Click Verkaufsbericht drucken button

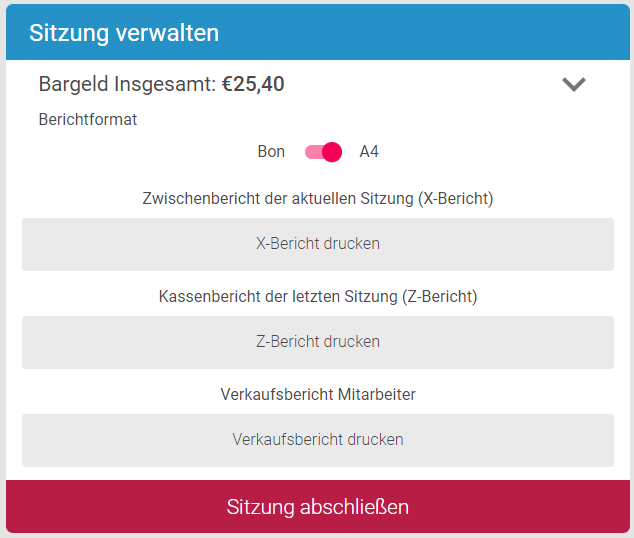318,439
